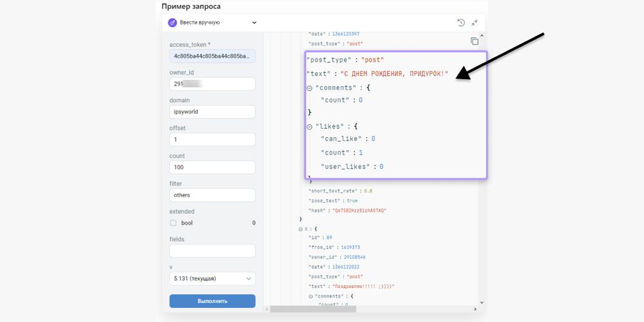This screenshot has width=644, height=322.
Task: Click the filter field containing others
Action: [212, 195]
